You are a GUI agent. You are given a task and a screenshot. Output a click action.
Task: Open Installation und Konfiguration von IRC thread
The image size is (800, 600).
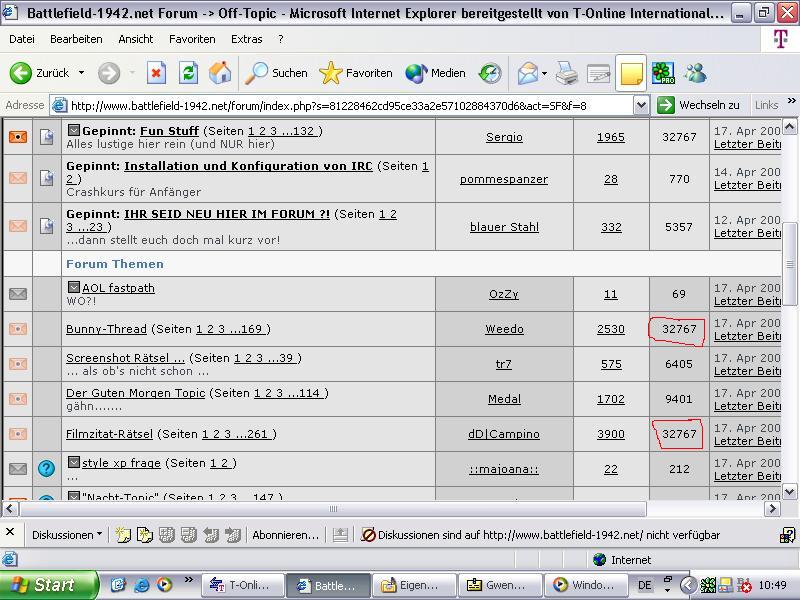[248, 166]
